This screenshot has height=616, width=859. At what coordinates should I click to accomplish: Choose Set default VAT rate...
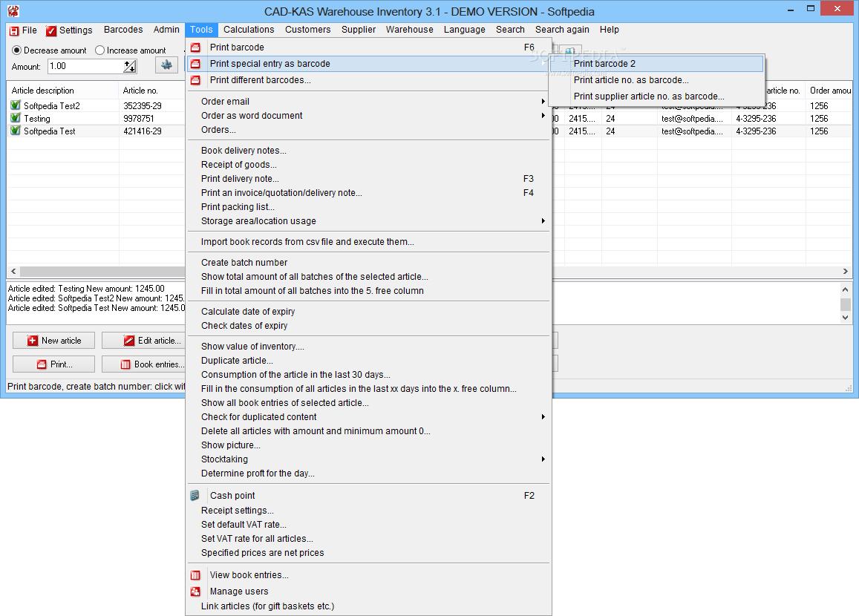pos(368,525)
